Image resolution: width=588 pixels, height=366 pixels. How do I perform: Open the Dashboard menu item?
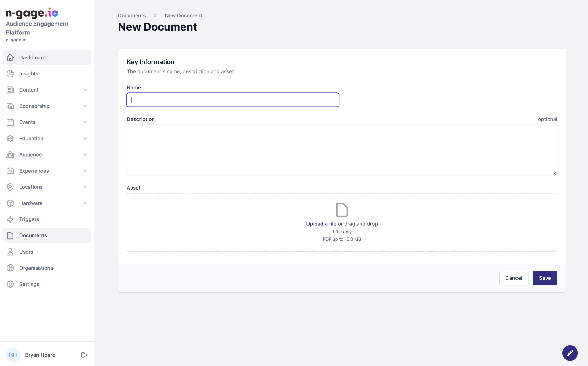(x=32, y=58)
